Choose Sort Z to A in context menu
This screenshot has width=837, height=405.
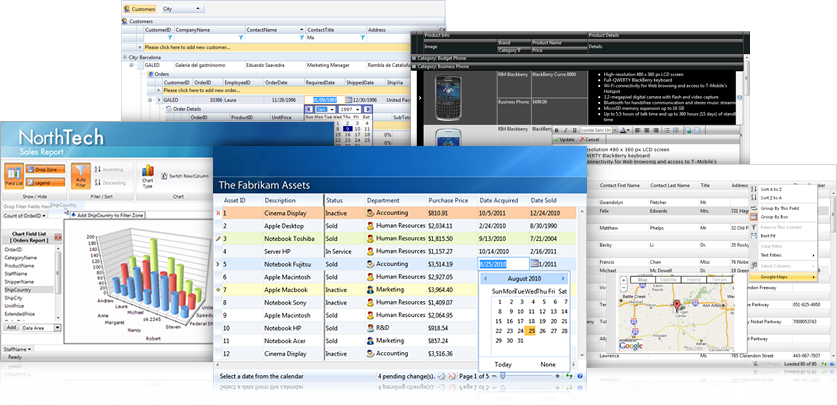783,198
